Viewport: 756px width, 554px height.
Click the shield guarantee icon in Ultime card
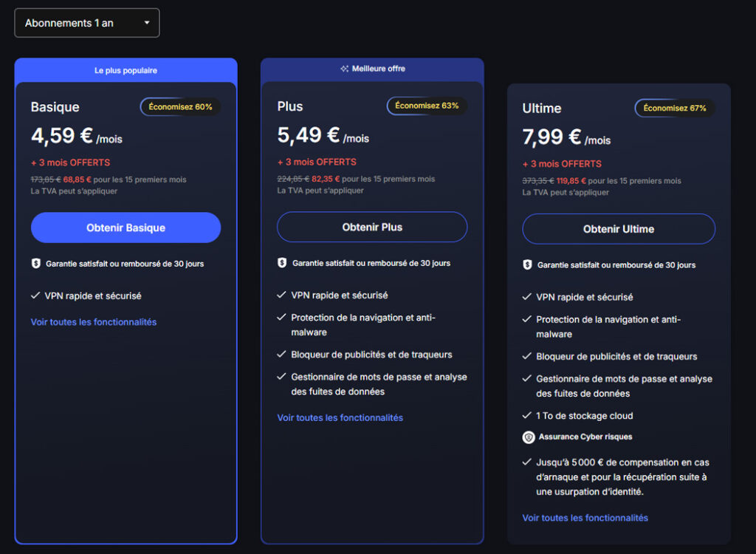527,264
